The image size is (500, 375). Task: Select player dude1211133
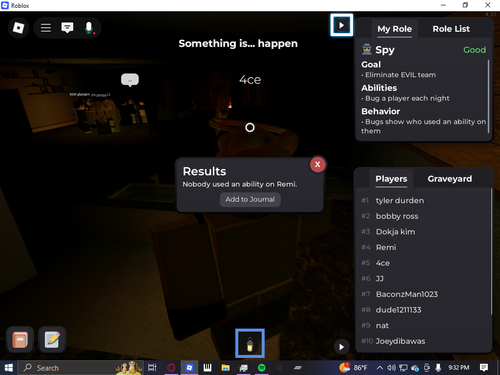423,310
